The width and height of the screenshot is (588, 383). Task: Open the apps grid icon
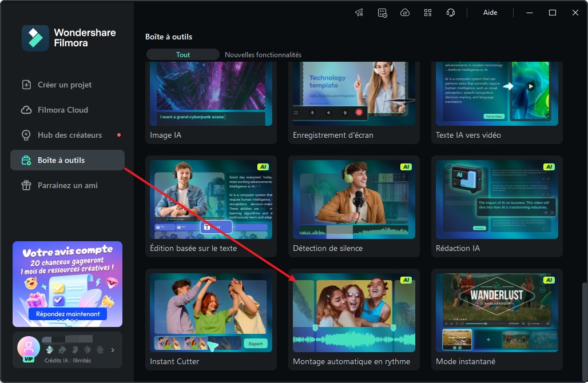[428, 13]
